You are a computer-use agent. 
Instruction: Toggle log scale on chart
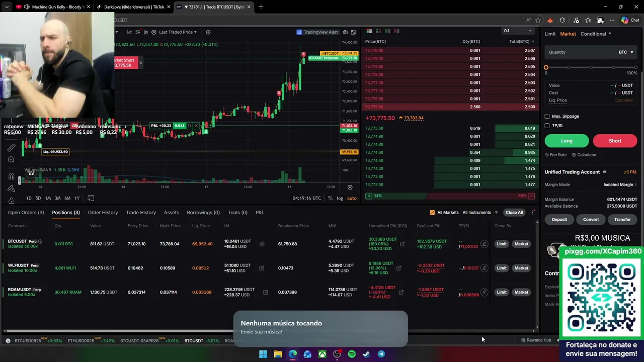pyautogui.click(x=340, y=198)
